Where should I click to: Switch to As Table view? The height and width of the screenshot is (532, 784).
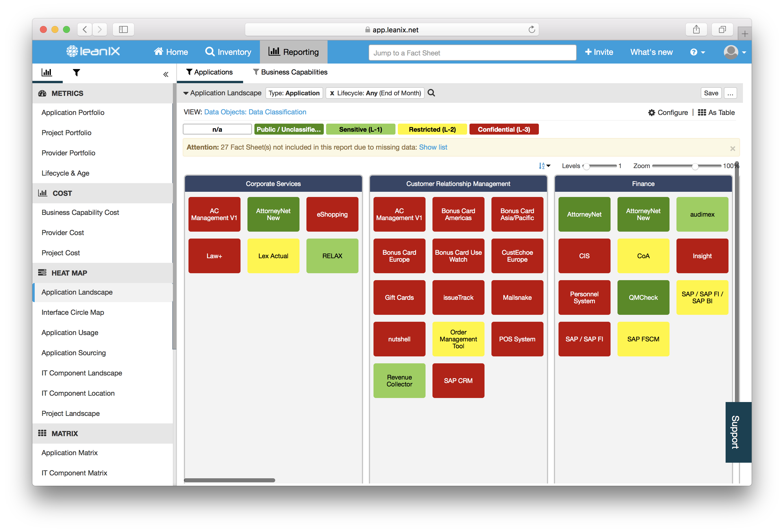pyautogui.click(x=716, y=113)
